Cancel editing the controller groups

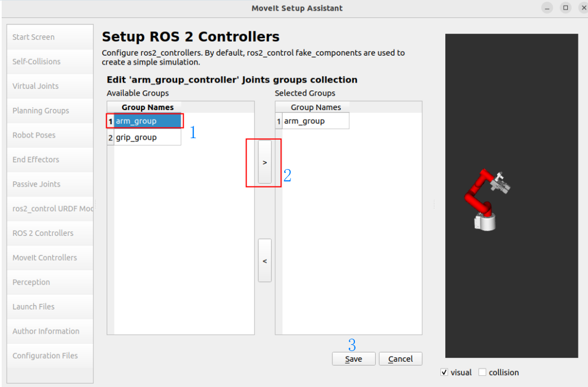[400, 359]
